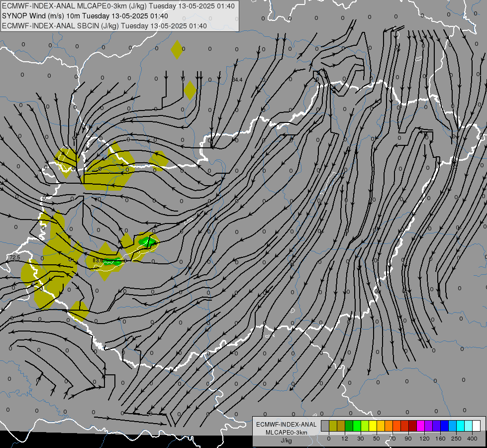Select the SYNOP Wind 10m title line
The image size is (487, 448).
[x=85, y=16]
